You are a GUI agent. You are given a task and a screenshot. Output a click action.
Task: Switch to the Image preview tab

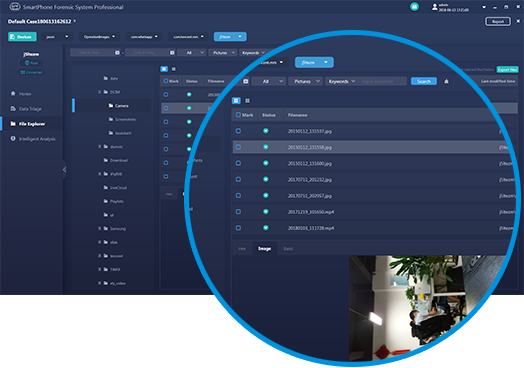point(264,249)
